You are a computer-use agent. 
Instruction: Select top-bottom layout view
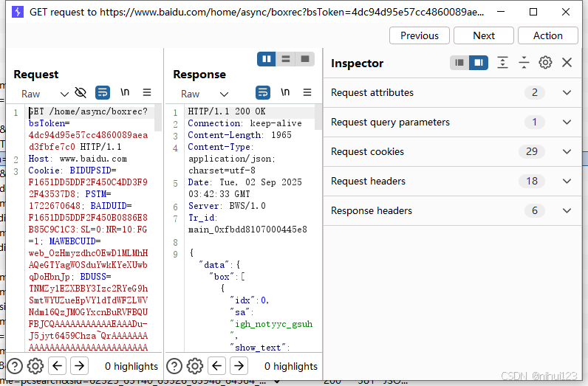(286, 59)
